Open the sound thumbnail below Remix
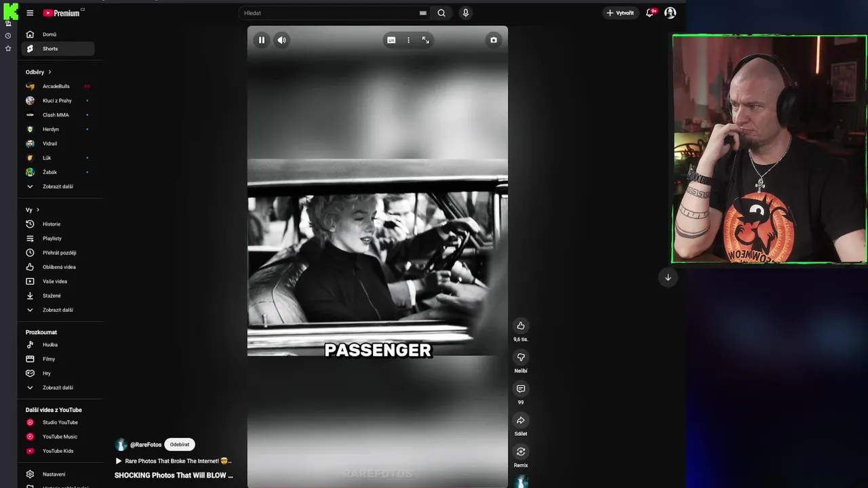Screen dimensions: 868x488 pos(521,482)
